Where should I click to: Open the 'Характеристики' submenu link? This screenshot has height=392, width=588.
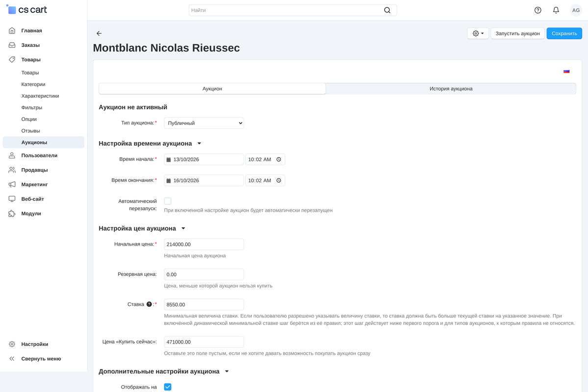point(40,96)
